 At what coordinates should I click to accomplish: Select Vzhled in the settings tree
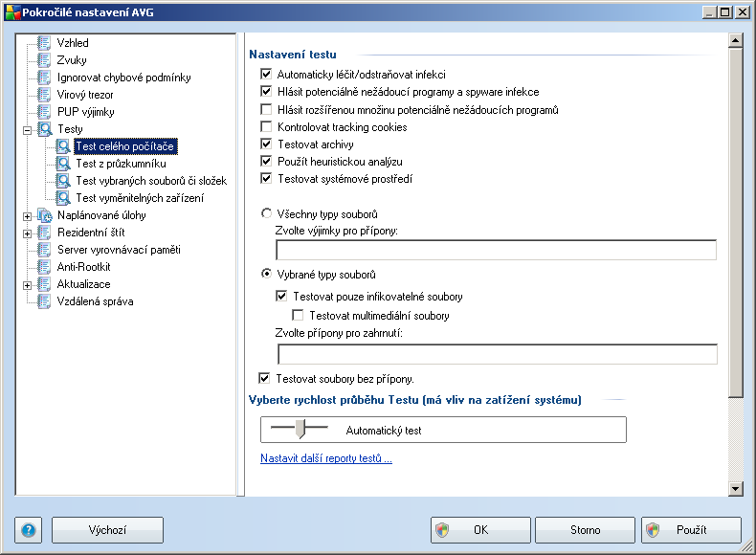[x=73, y=43]
